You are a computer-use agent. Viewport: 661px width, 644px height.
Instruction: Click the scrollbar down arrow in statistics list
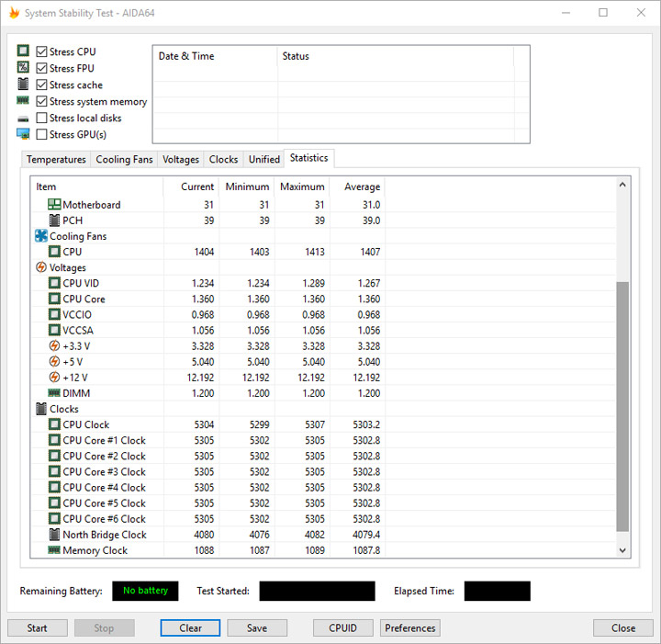[622, 550]
